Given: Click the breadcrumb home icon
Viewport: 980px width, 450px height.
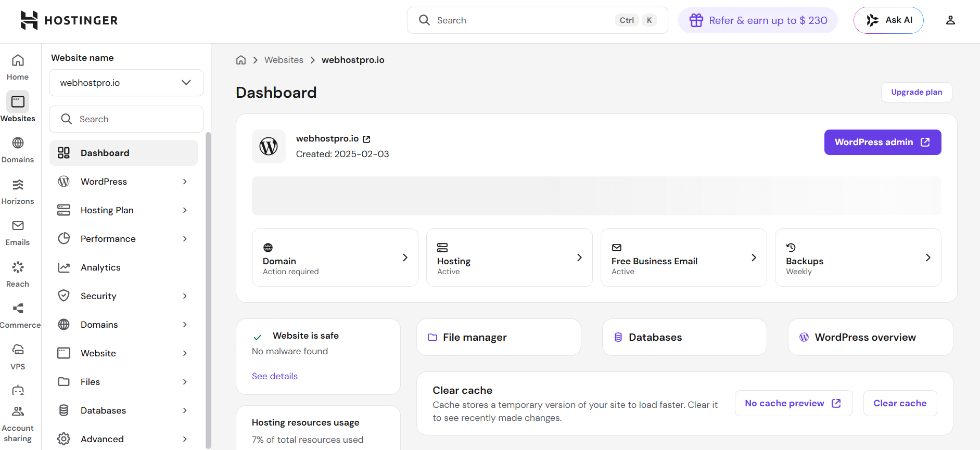Looking at the screenshot, I should point(241,60).
